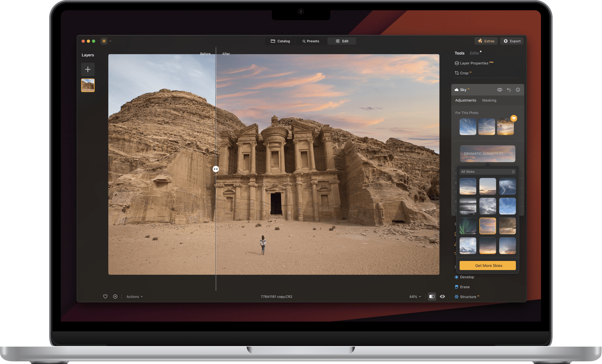
Task: Select the Petra photo layer thumbnail
Action: (88, 85)
